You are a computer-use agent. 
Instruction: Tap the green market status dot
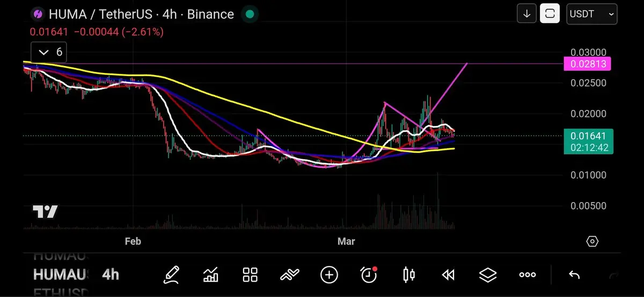250,14
